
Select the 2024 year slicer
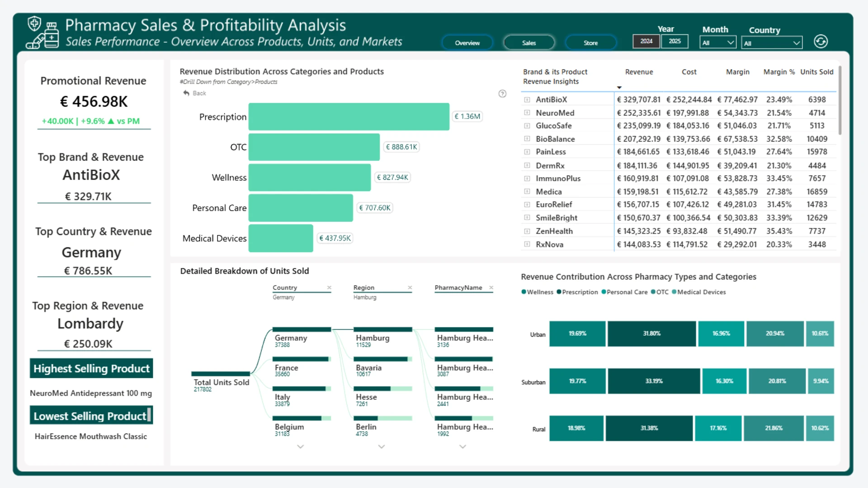646,41
